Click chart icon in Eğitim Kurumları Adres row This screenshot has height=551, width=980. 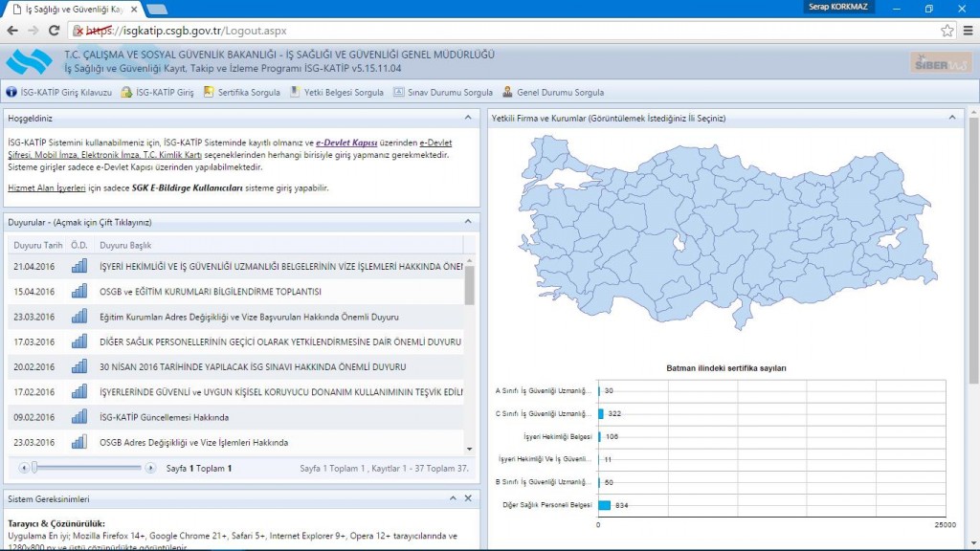79,317
